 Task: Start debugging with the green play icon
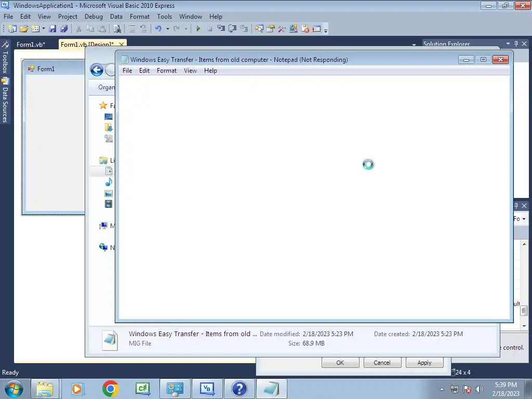tap(198, 29)
